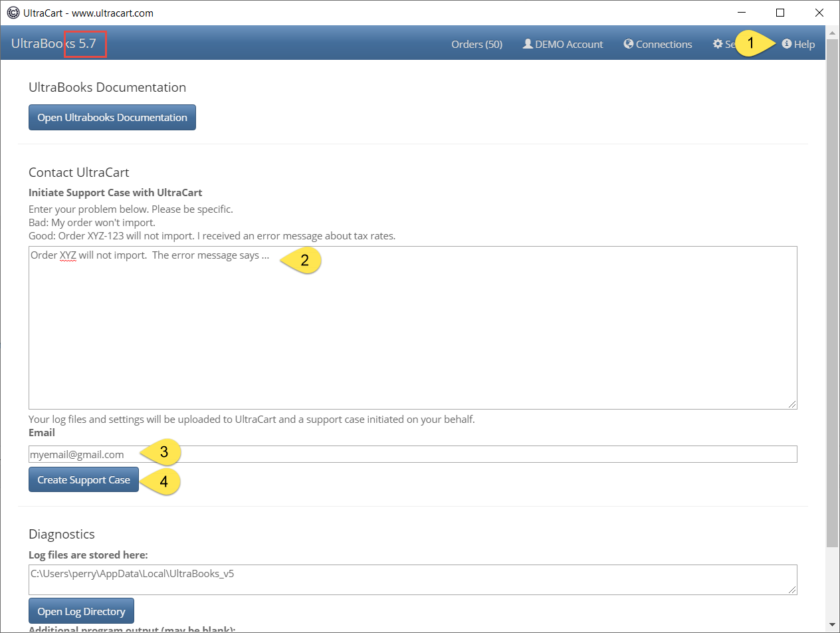Open DEMO Account menu

point(563,44)
